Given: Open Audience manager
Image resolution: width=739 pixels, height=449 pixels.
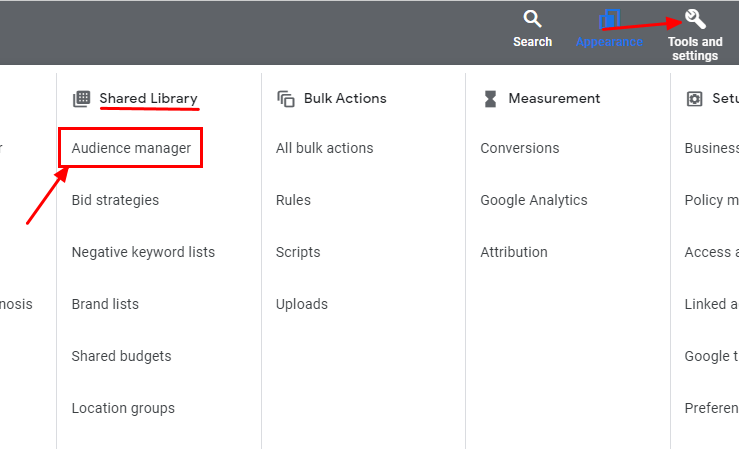Looking at the screenshot, I should coord(131,148).
